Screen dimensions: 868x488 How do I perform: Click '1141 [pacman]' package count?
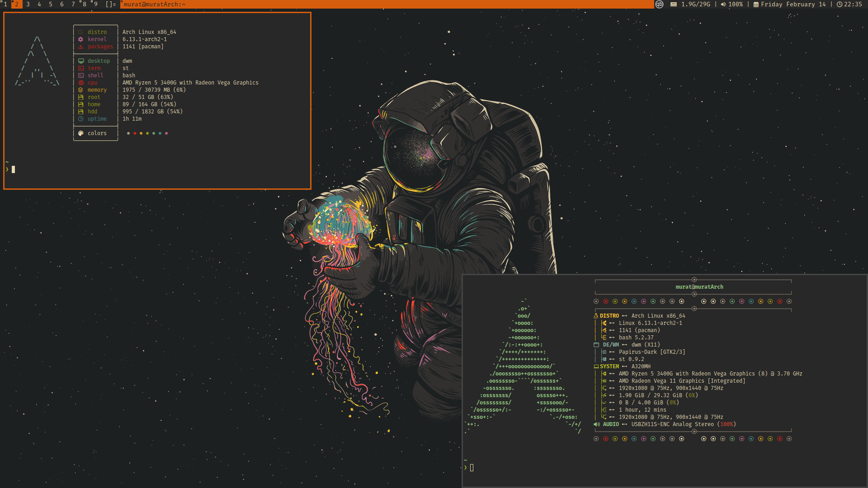tap(143, 47)
